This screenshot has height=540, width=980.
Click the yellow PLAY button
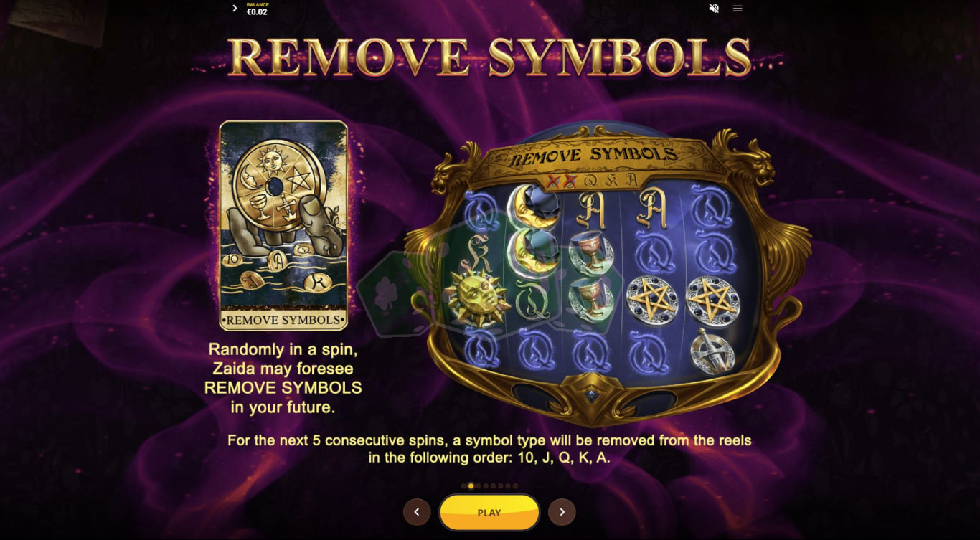click(x=489, y=513)
